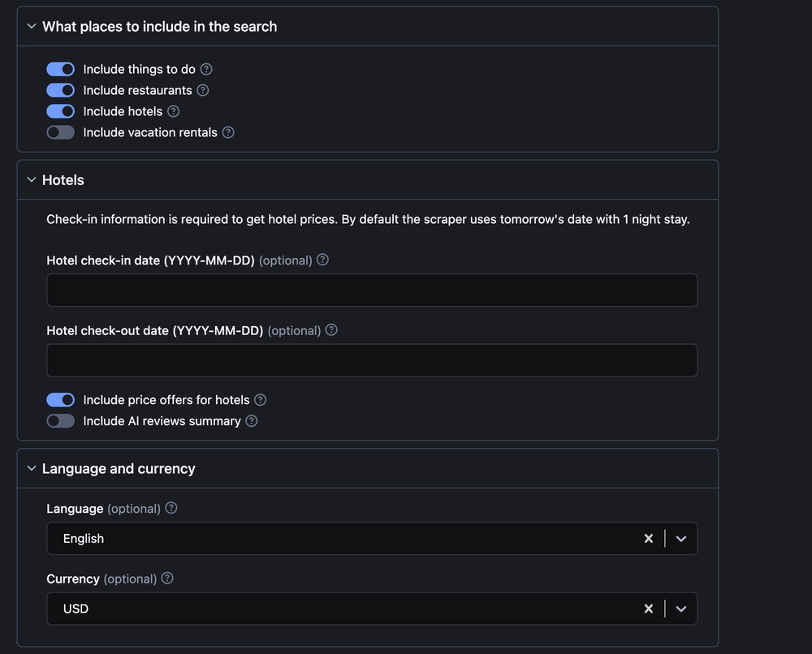Turn on Include AI reviews summary

(61, 421)
